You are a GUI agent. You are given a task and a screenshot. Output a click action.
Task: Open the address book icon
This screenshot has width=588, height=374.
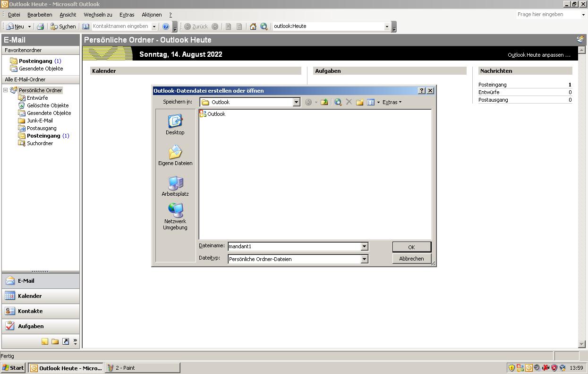pyautogui.click(x=86, y=26)
